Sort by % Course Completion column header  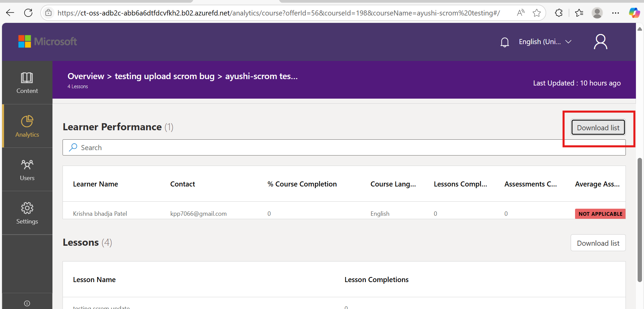[x=302, y=184]
